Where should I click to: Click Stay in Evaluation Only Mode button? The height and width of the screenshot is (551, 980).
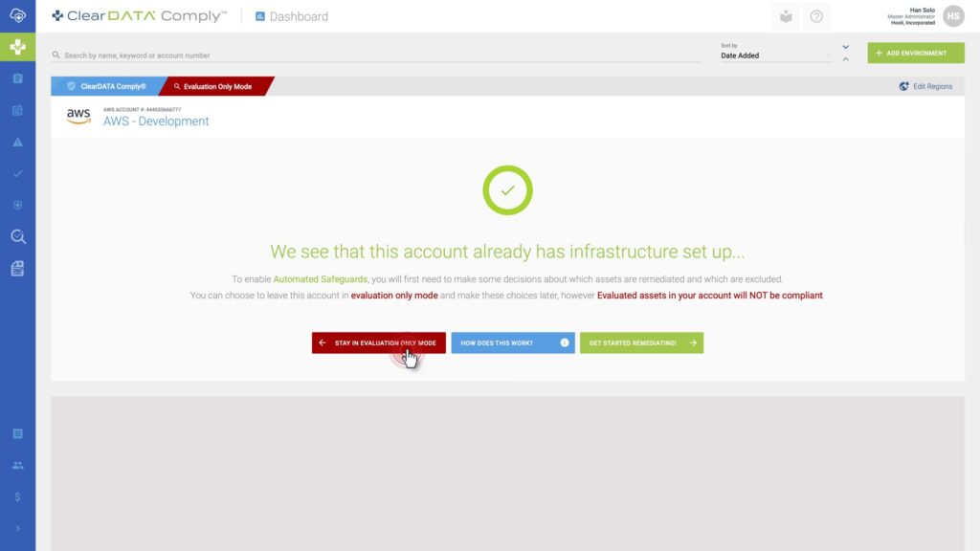tap(379, 342)
